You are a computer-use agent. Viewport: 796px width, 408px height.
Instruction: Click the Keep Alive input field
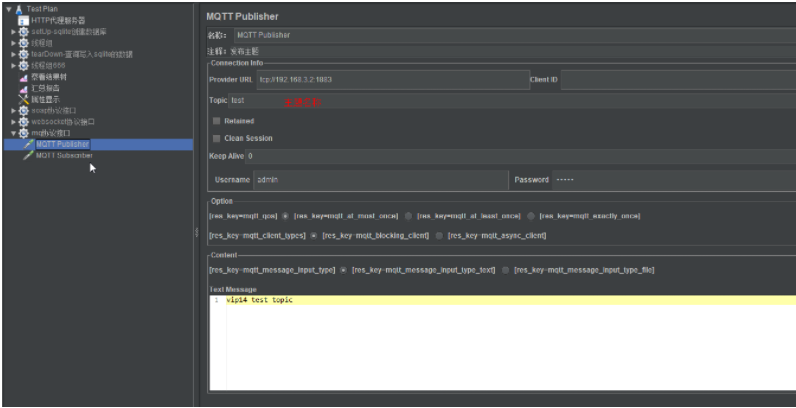tap(520, 156)
